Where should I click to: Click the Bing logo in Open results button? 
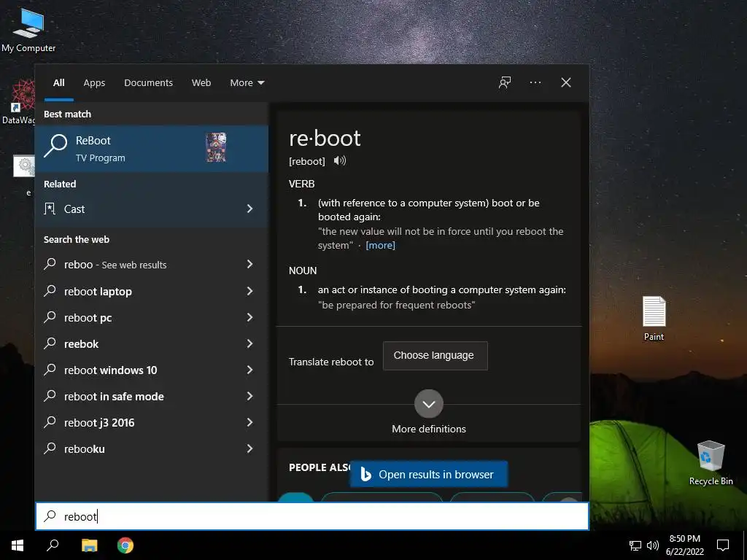click(x=366, y=474)
